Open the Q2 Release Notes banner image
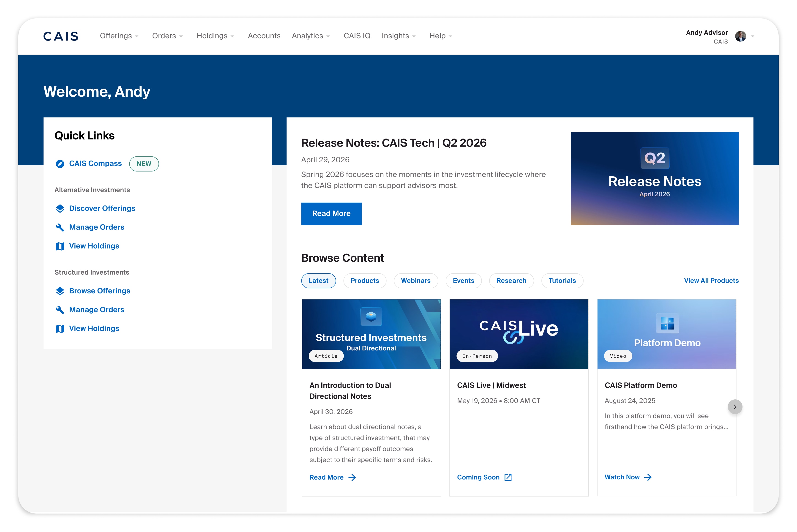The image size is (797, 532). [655, 178]
